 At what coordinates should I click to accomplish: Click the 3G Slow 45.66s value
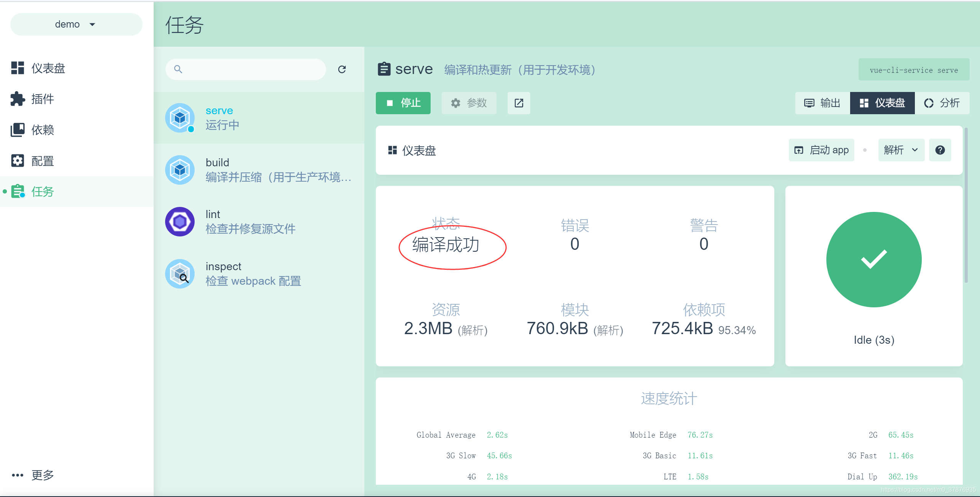point(500,456)
